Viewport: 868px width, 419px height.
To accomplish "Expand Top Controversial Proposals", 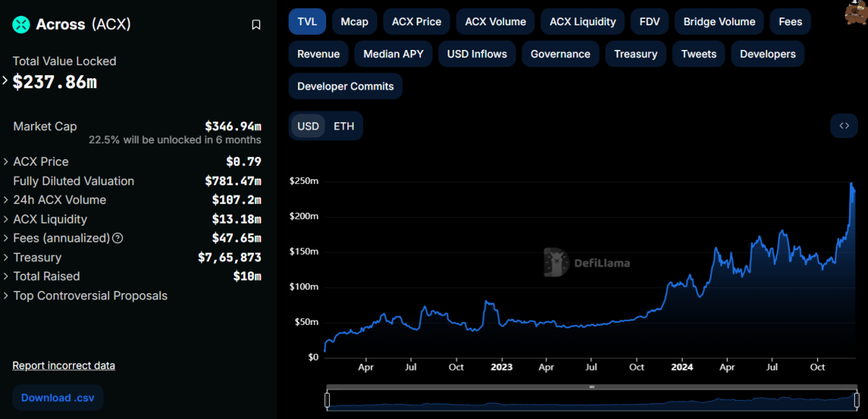I will [x=7, y=296].
